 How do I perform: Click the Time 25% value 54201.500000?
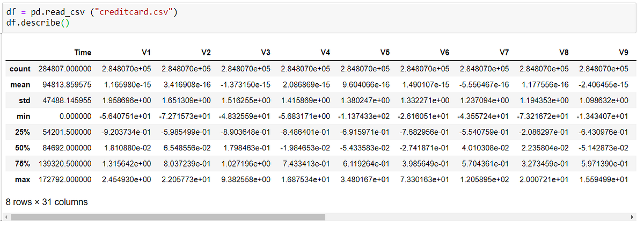67,133
